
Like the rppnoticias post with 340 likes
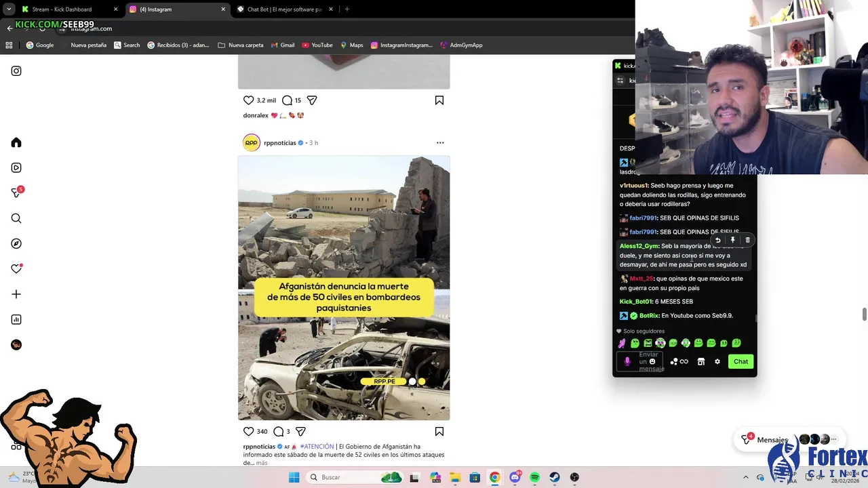click(x=249, y=432)
